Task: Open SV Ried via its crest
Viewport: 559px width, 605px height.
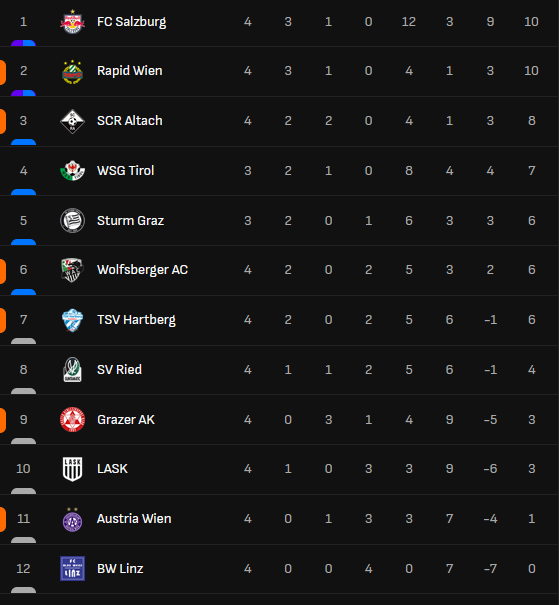Action: coord(73,370)
